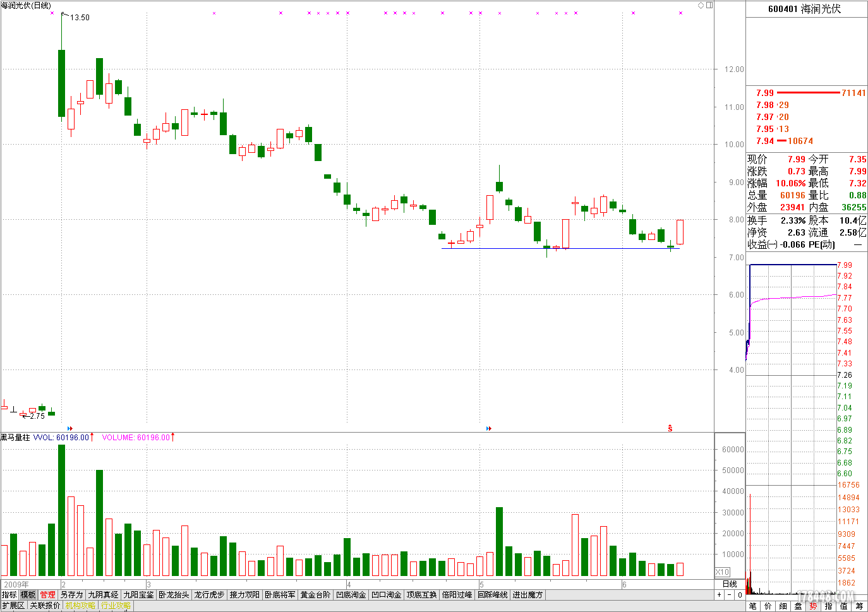Click the 12.00 price axis label

point(733,69)
